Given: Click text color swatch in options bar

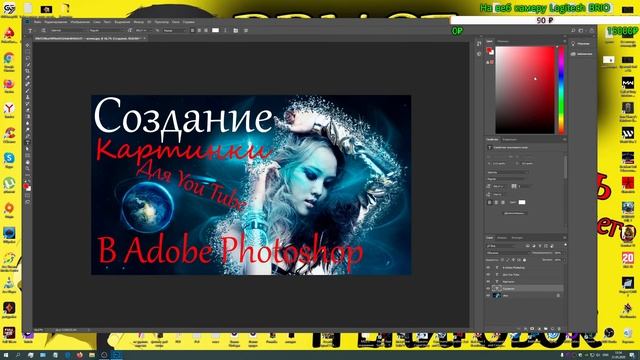Looking at the screenshot, I should [215, 30].
